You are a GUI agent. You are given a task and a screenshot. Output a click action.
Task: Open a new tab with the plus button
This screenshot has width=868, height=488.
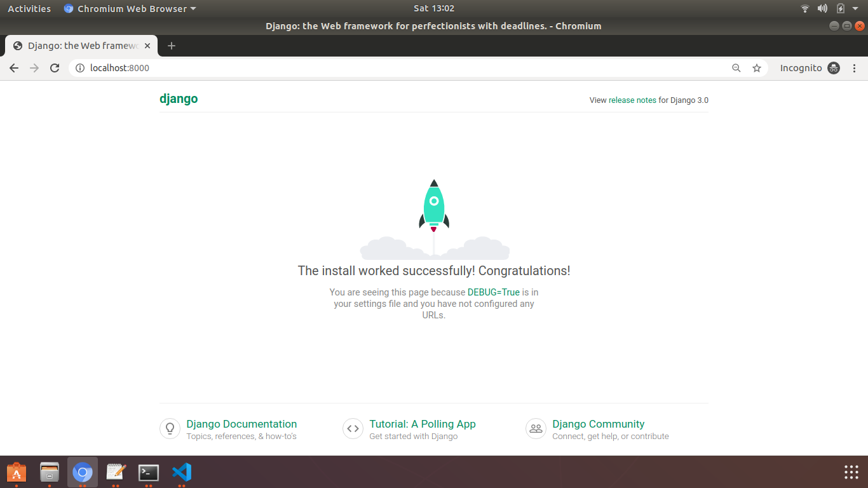(x=171, y=46)
